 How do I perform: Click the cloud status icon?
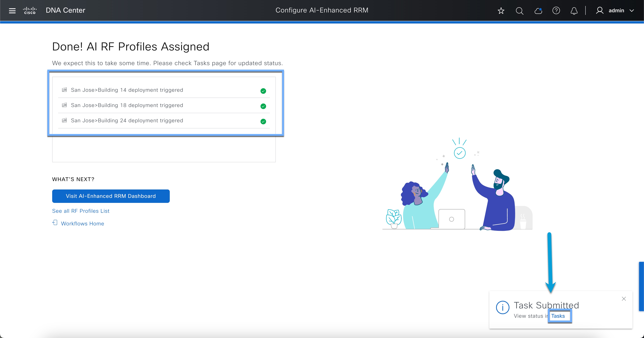click(x=538, y=11)
